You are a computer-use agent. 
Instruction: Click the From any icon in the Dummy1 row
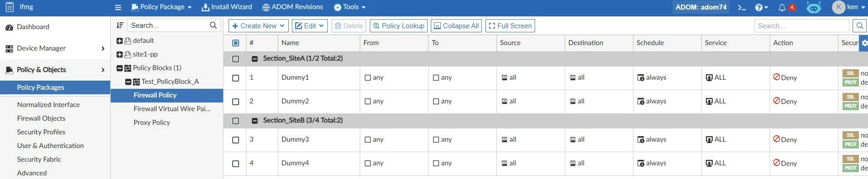[x=368, y=78]
